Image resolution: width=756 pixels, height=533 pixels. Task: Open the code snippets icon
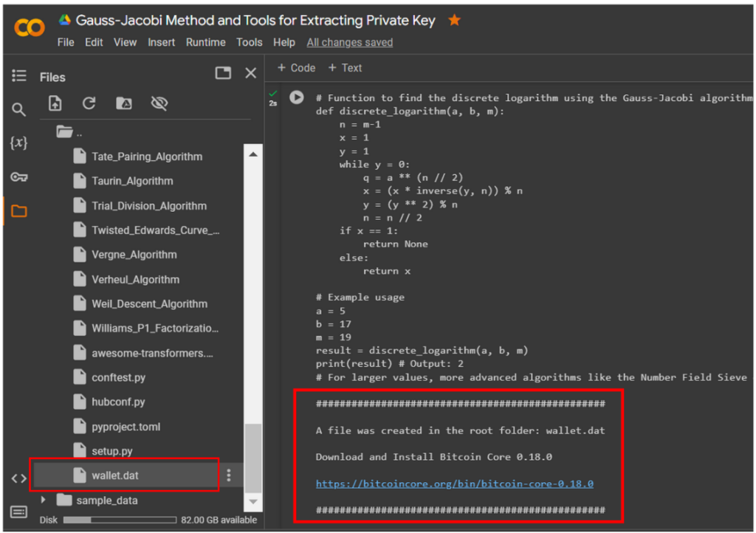(18, 478)
